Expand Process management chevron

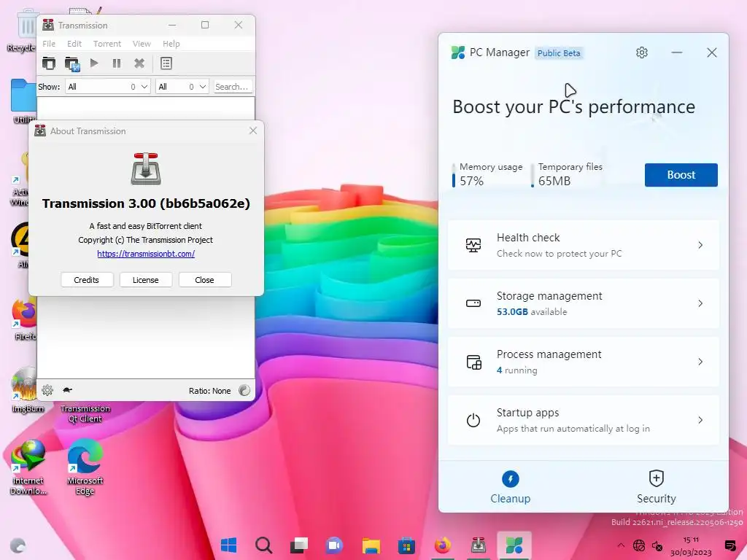tap(700, 362)
